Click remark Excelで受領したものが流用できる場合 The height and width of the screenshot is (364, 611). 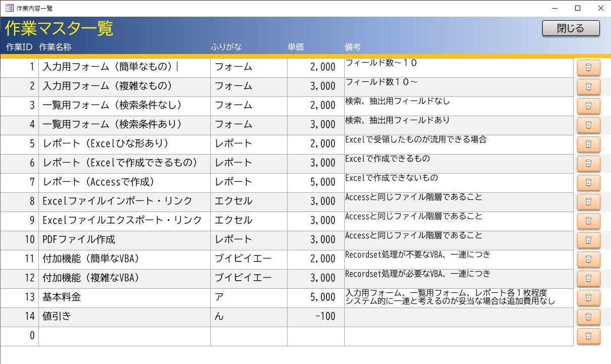point(458,144)
